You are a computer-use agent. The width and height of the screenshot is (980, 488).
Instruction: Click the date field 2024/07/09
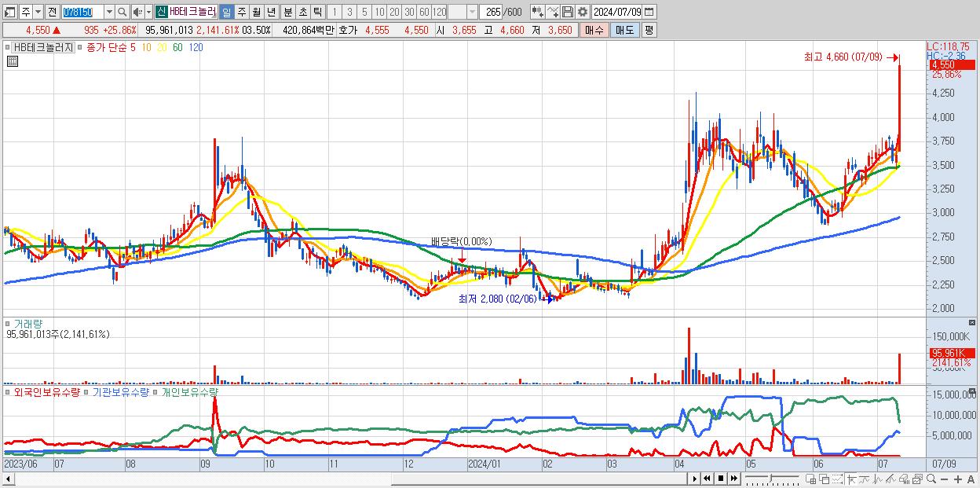click(616, 12)
